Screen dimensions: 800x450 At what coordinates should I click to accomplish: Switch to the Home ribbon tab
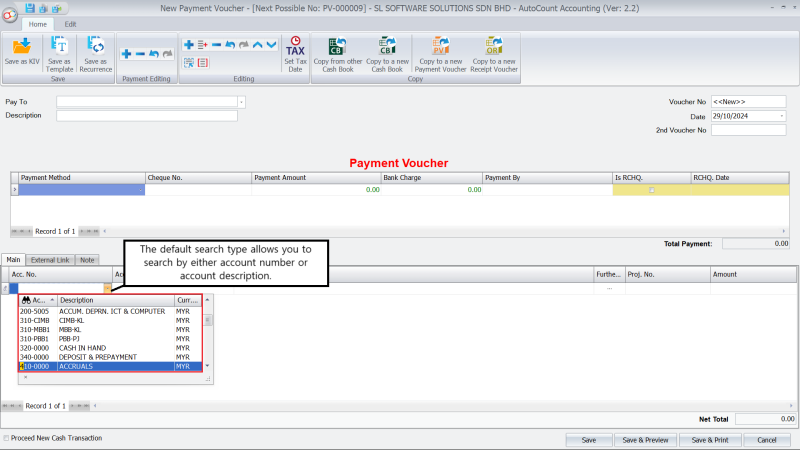tap(37, 24)
